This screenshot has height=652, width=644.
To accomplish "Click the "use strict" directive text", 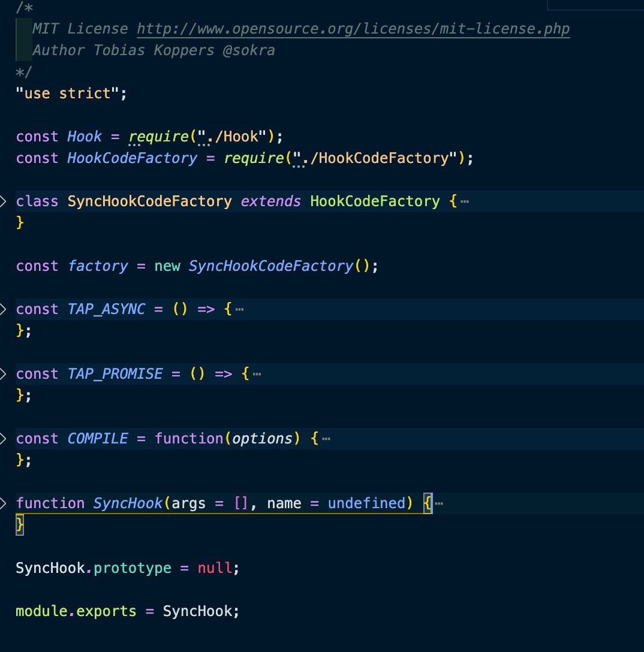I will pos(67,93).
